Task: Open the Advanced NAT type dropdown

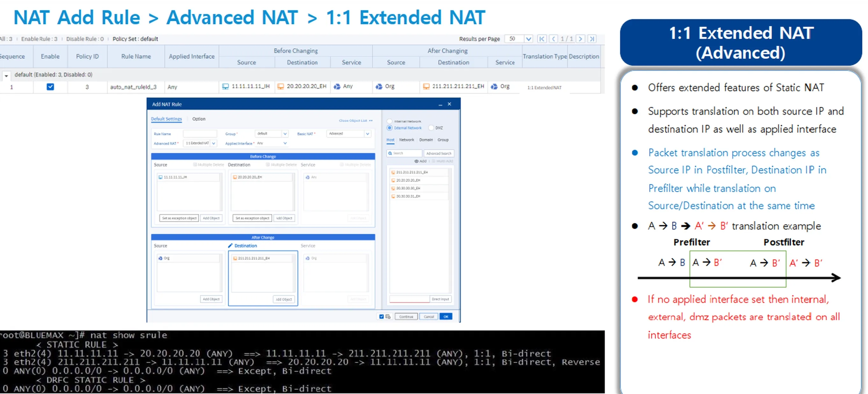Action: [213, 143]
